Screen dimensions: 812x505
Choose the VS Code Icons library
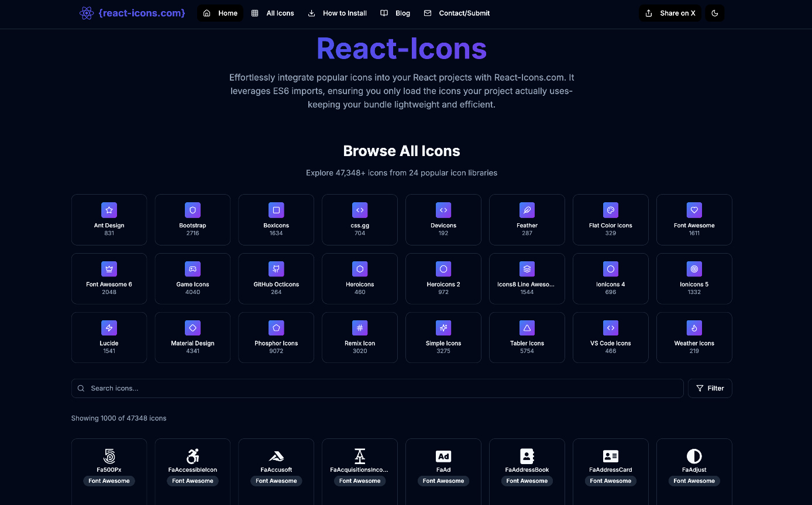(x=611, y=338)
